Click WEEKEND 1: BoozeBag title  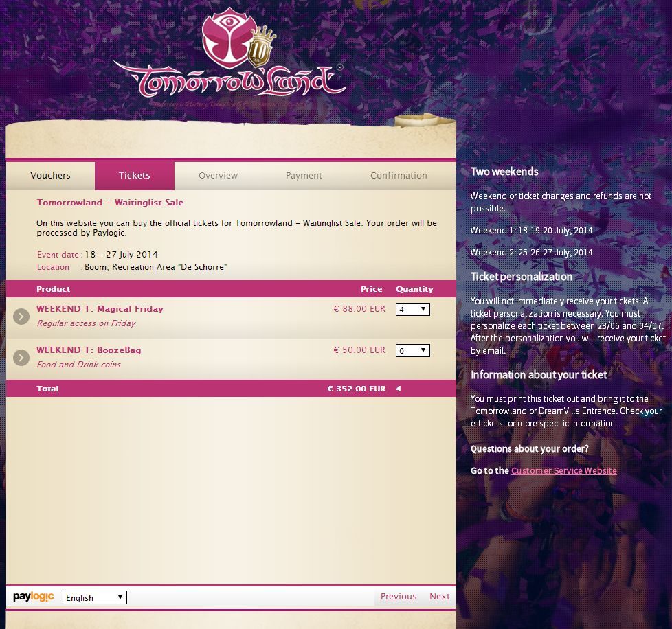point(89,350)
